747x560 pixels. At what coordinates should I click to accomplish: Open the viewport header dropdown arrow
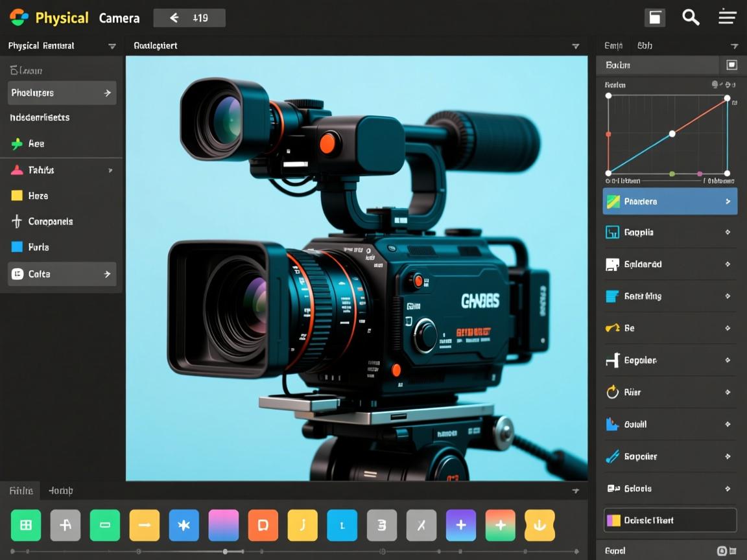(575, 46)
